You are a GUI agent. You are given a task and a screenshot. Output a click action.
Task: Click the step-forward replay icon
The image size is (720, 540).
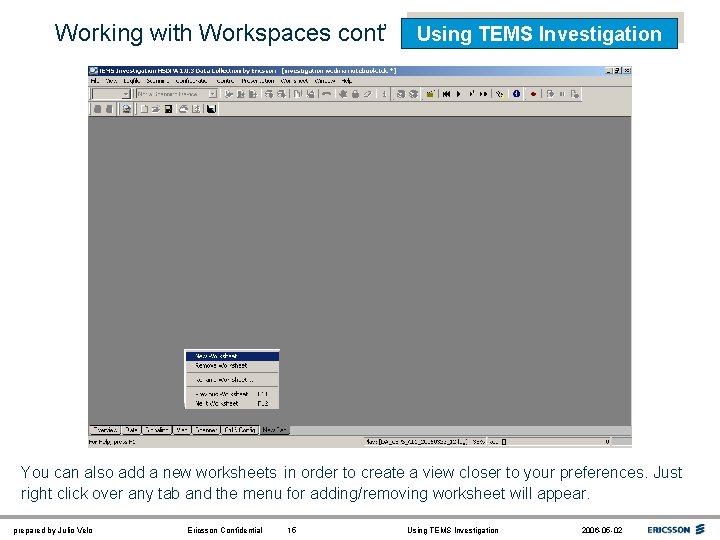pyautogui.click(x=471, y=94)
